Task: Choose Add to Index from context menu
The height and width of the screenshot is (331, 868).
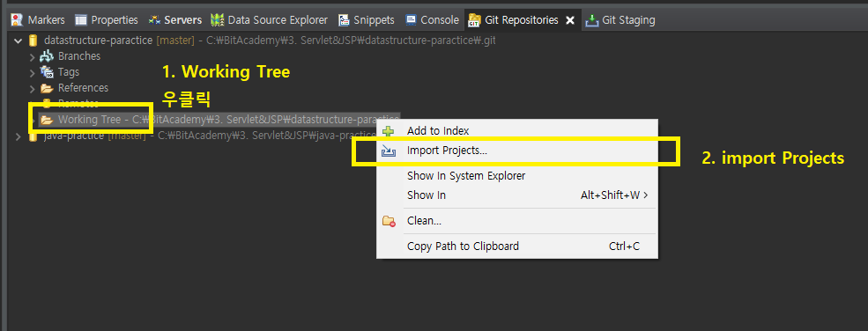Action: (x=517, y=131)
